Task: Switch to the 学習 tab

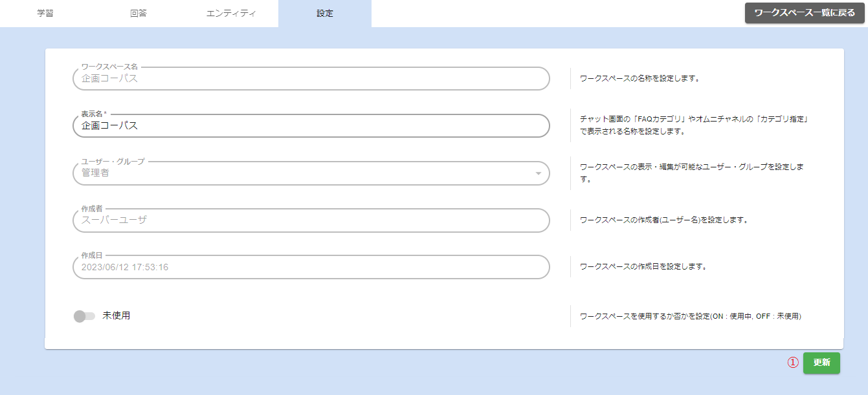Action: pyautogui.click(x=45, y=14)
